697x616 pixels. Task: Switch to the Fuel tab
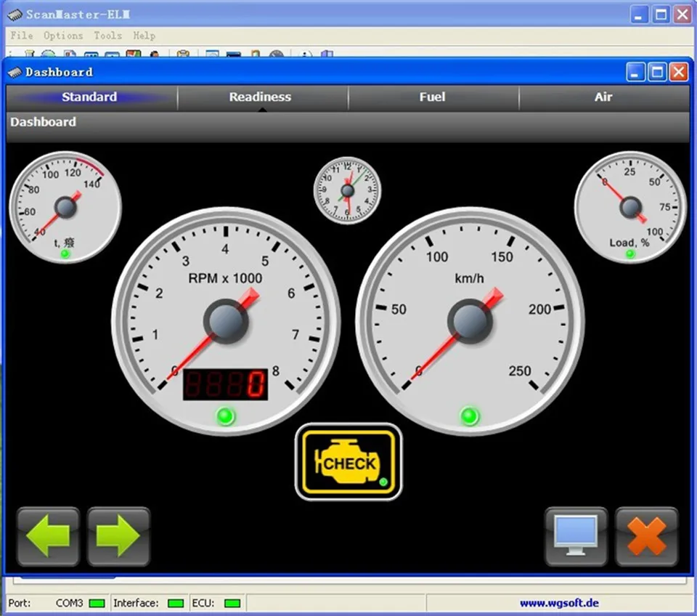pyautogui.click(x=432, y=97)
